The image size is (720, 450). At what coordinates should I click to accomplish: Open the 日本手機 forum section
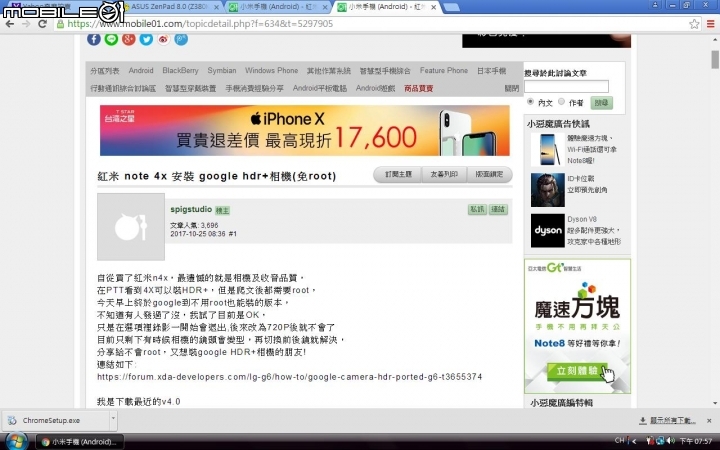tap(491, 71)
